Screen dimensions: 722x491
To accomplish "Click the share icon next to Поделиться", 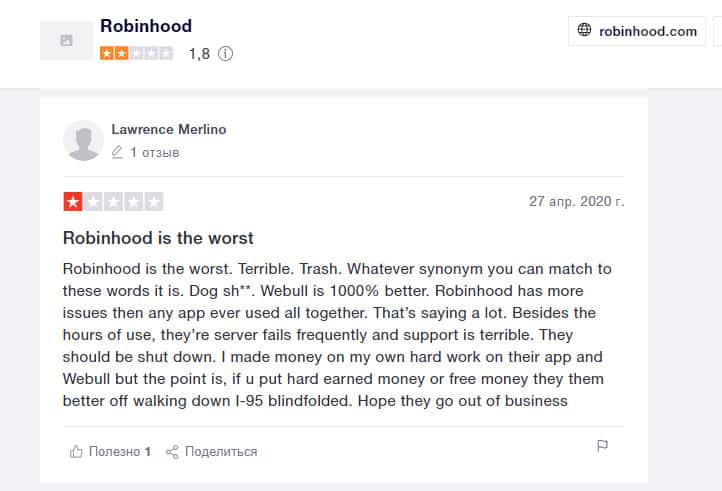I will 172,451.
